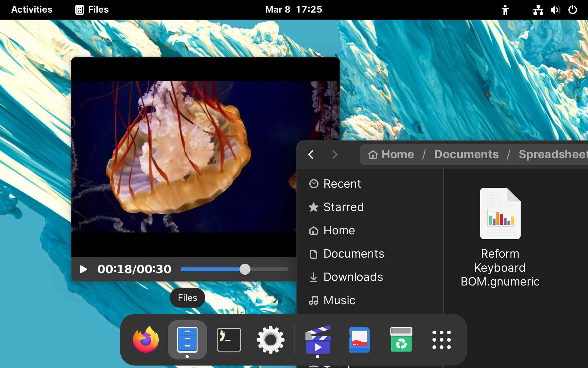The width and height of the screenshot is (588, 368).
Task: Select Recent in the sidebar
Action: point(342,184)
